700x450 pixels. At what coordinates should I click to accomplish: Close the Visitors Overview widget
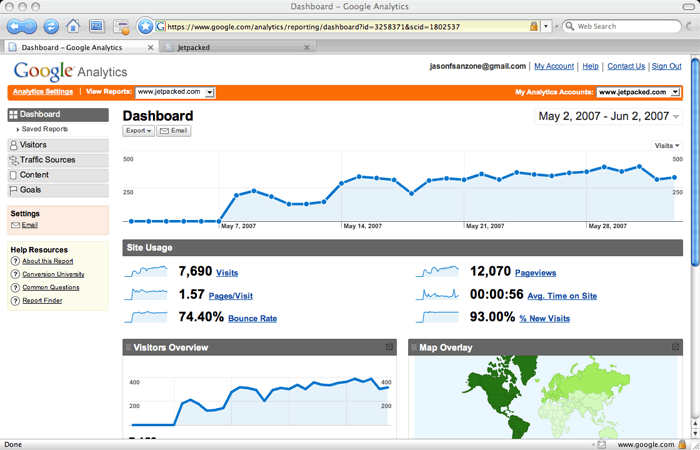389,347
